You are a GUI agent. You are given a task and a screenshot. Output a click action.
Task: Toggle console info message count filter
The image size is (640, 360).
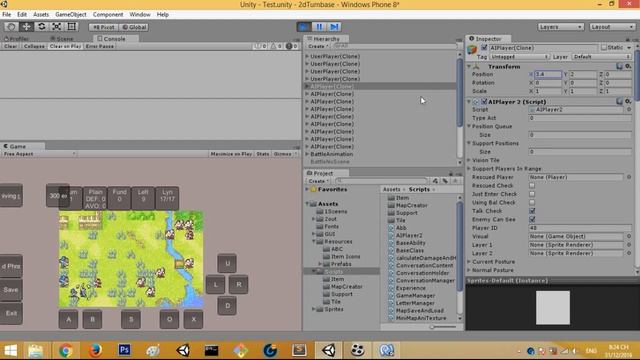(x=260, y=46)
